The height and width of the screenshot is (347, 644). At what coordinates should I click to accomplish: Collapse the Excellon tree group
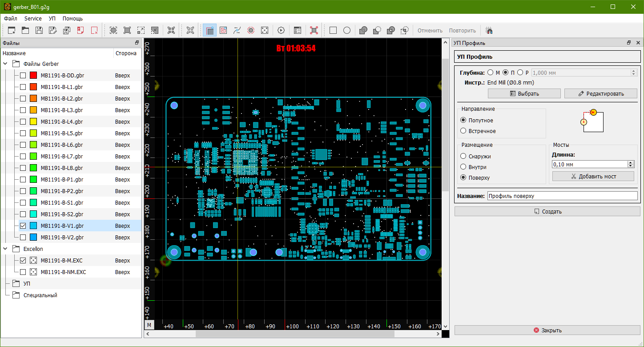(x=5, y=249)
